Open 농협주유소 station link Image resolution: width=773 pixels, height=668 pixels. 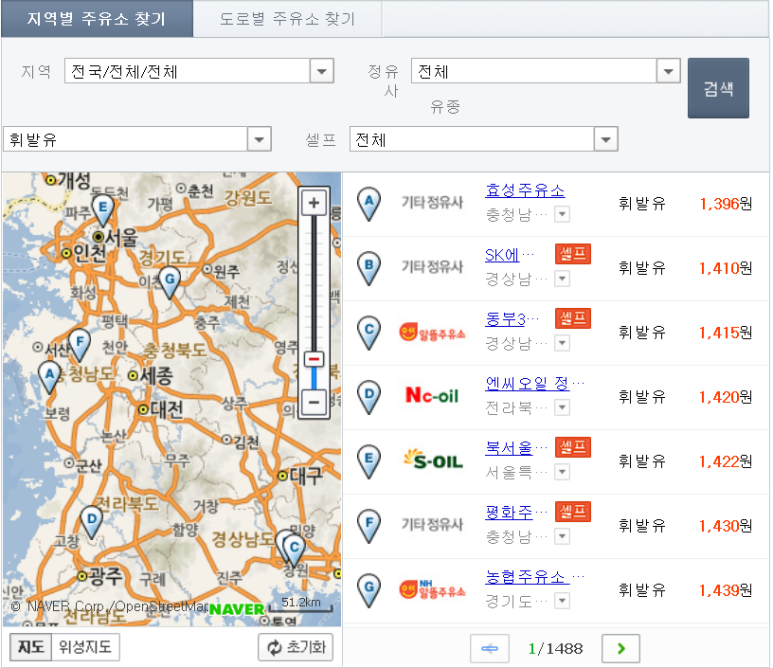[527, 576]
